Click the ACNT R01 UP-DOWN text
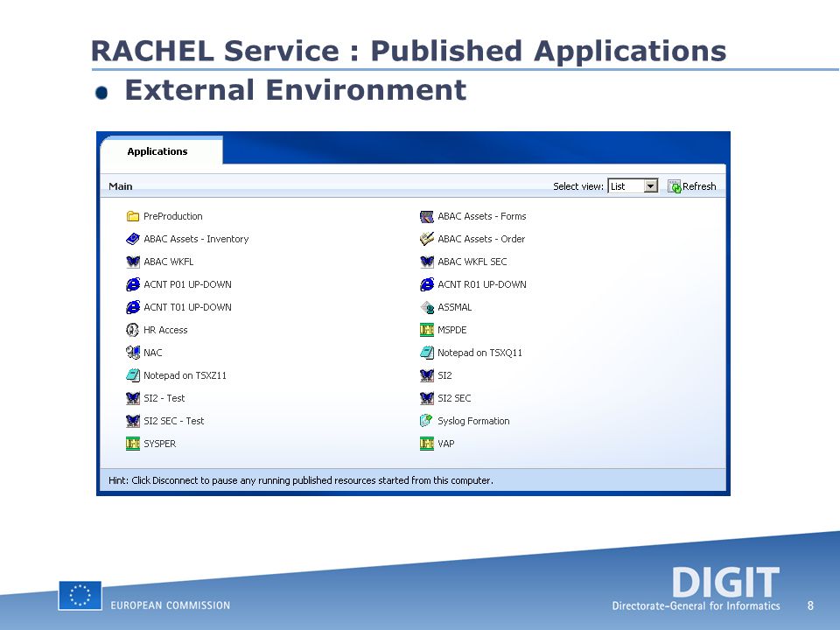The height and width of the screenshot is (630, 840). (481, 284)
